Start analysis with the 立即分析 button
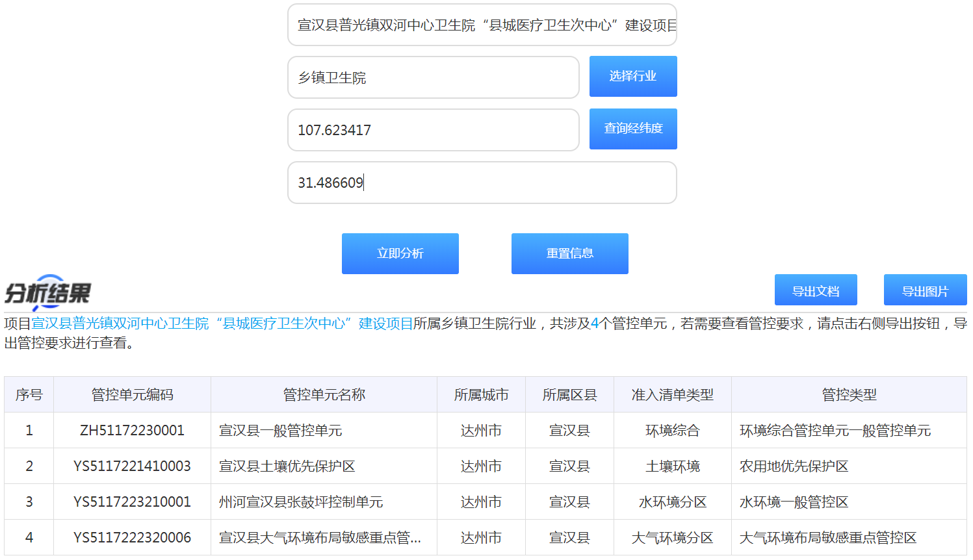 (400, 253)
